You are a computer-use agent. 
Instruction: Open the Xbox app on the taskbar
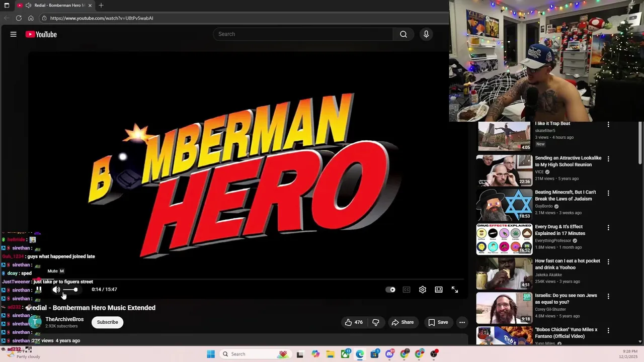click(345, 354)
